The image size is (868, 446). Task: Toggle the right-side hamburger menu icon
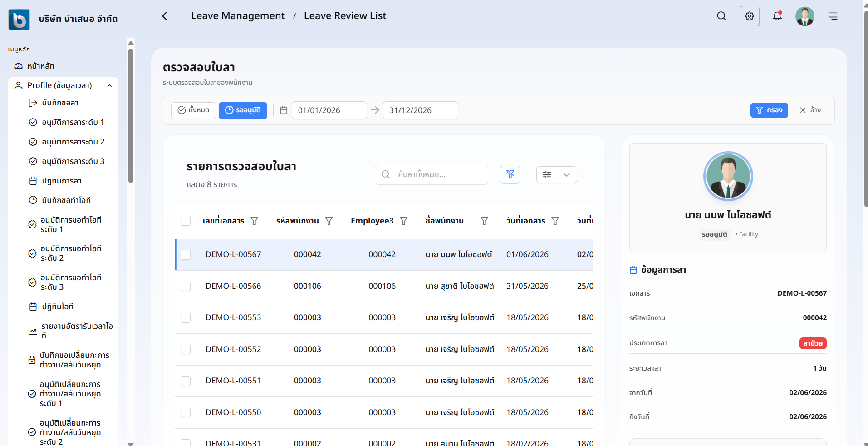833,16
